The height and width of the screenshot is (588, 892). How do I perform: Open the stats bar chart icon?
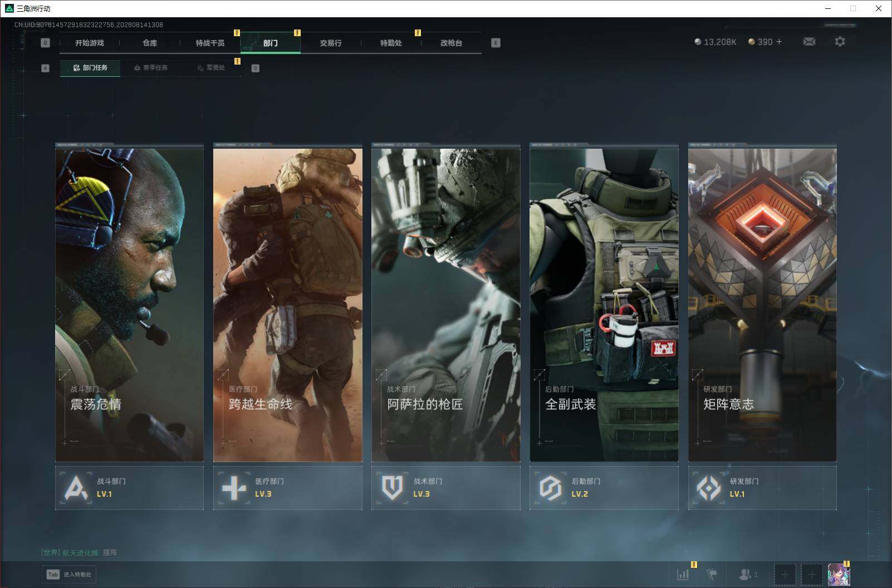point(683,574)
